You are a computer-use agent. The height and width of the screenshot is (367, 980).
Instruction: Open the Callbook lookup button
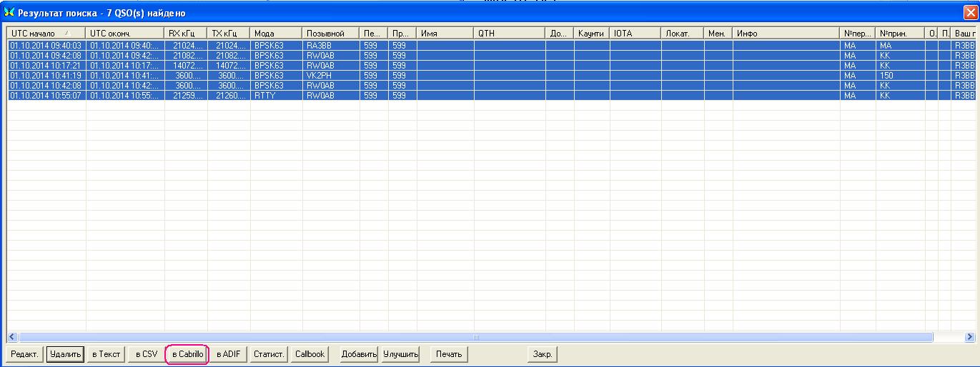[x=310, y=354]
